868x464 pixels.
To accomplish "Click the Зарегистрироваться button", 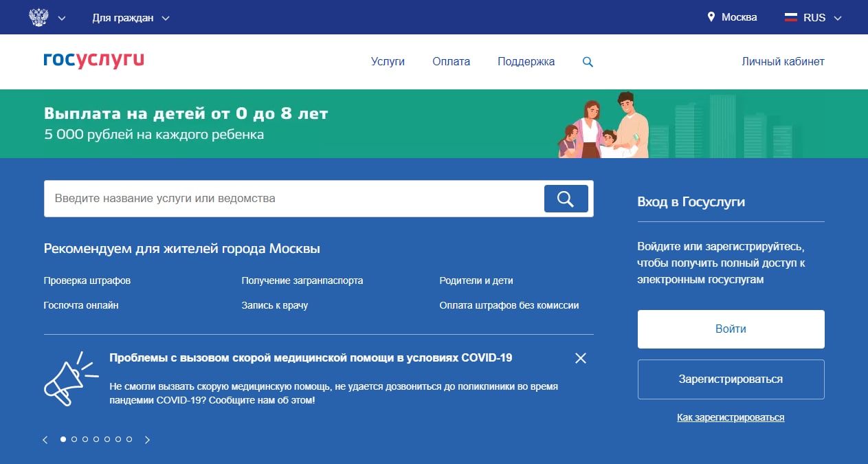I will 731,379.
